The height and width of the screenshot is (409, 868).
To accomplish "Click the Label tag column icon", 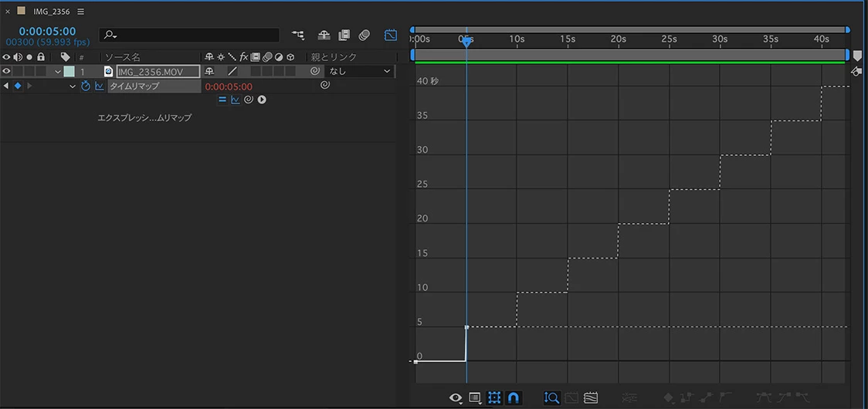I will [66, 56].
